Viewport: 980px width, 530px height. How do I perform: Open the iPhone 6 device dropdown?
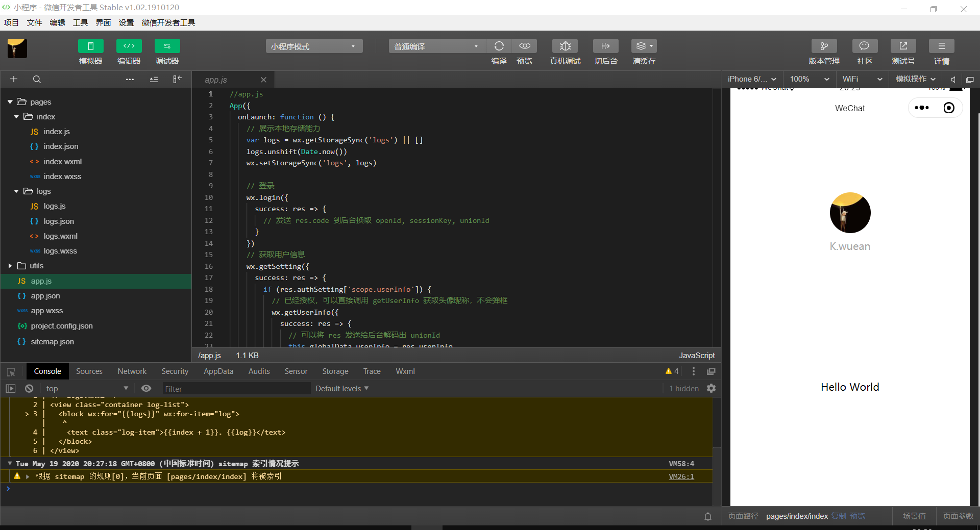pyautogui.click(x=752, y=79)
